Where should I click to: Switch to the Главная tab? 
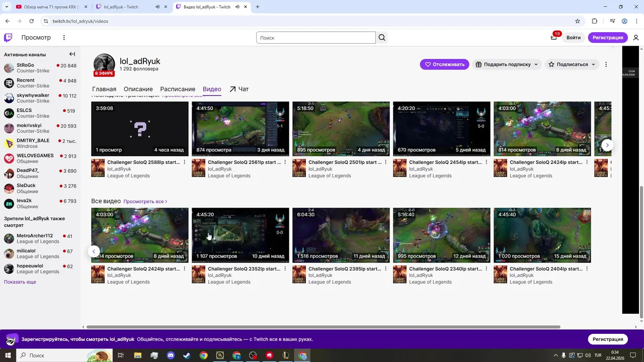(x=104, y=89)
